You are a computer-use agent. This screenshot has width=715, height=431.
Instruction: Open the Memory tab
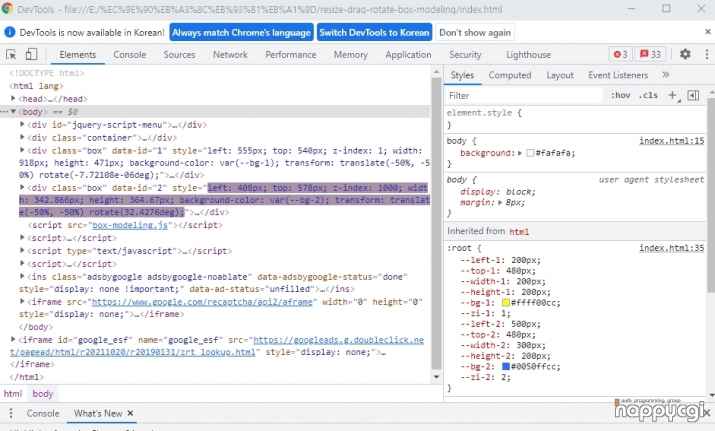pyautogui.click(x=351, y=54)
